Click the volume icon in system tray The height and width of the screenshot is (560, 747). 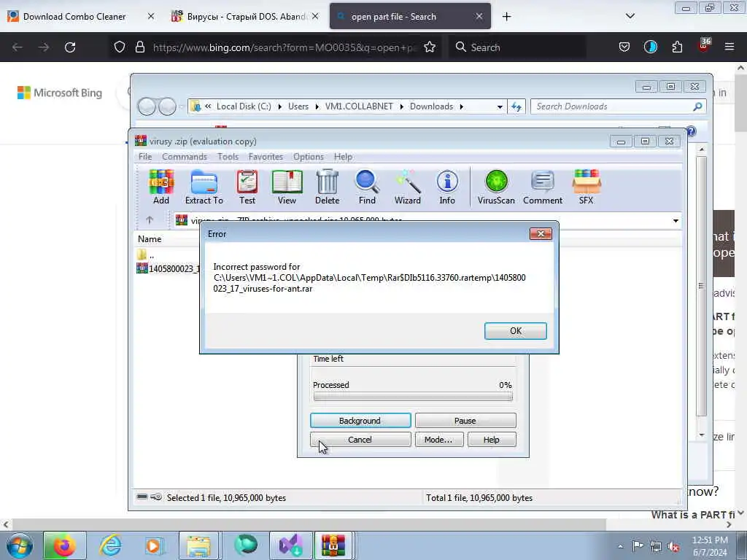coord(674,547)
